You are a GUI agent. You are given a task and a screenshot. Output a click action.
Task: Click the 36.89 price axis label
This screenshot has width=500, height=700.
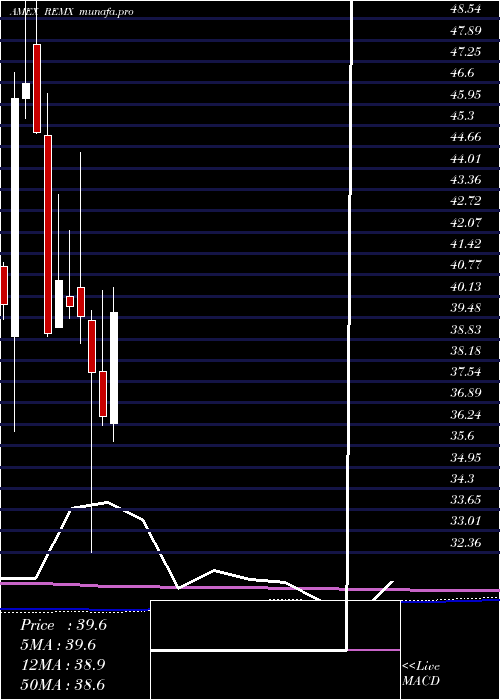(466, 393)
